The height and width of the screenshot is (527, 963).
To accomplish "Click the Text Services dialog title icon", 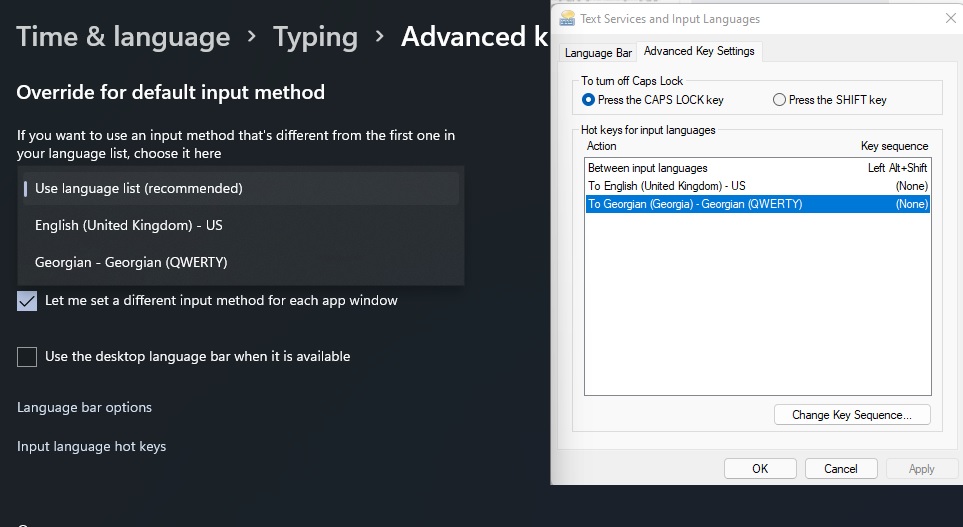I will tap(567, 18).
